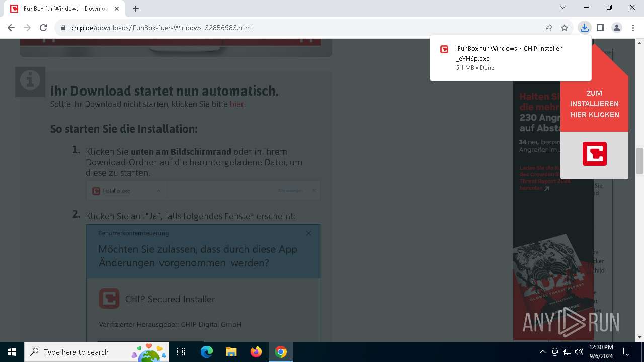Open volume control tray icon
Image resolution: width=644 pixels, height=362 pixels.
pos(579,352)
